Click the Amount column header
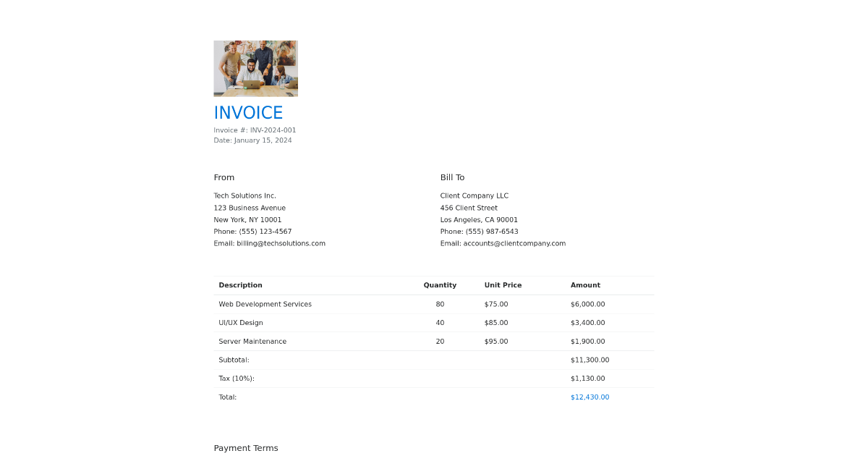This screenshot has height=456, width=868. tap(585, 284)
